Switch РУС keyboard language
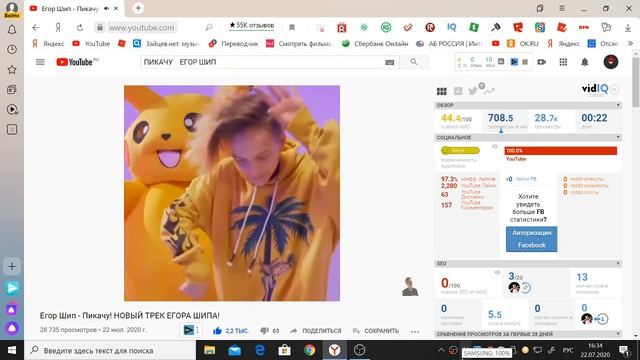 [568, 350]
